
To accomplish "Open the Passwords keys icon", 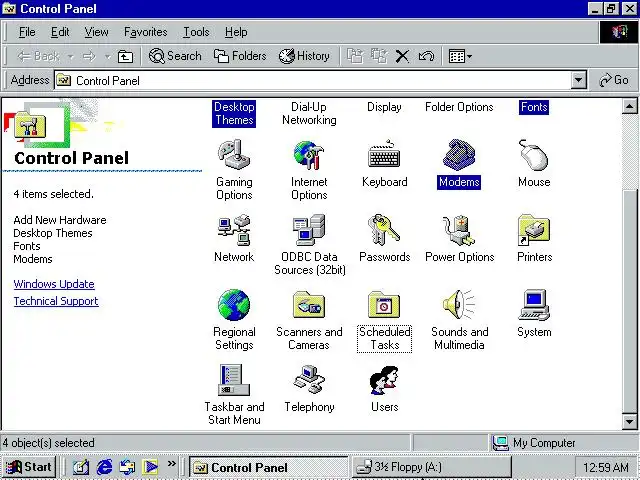I will (x=384, y=230).
